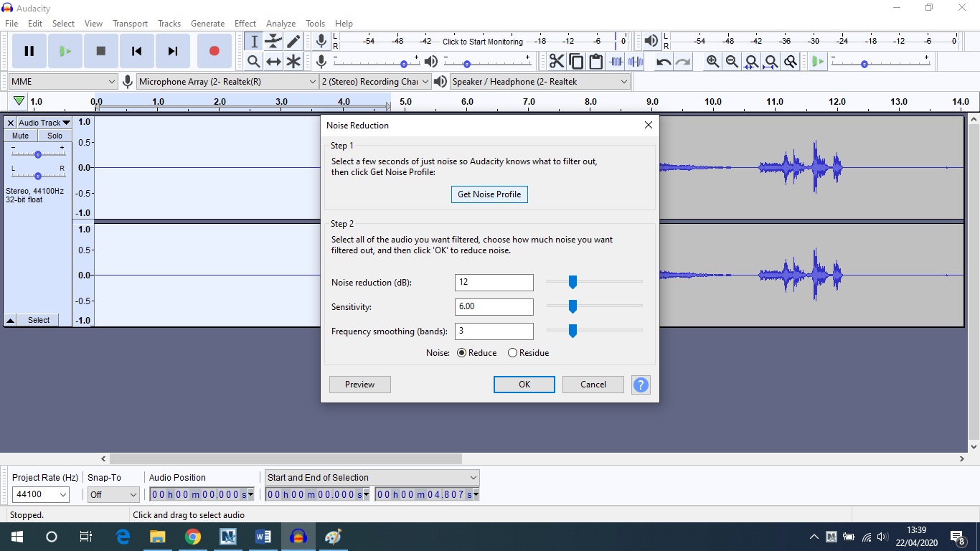The width and height of the screenshot is (980, 551).
Task: Click the track Select button
Action: [x=39, y=320]
